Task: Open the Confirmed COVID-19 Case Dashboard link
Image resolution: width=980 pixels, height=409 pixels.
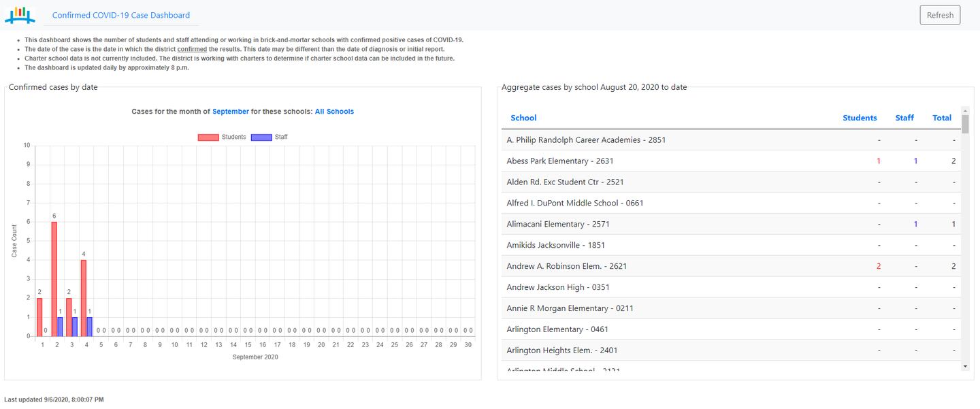Action: [121, 15]
